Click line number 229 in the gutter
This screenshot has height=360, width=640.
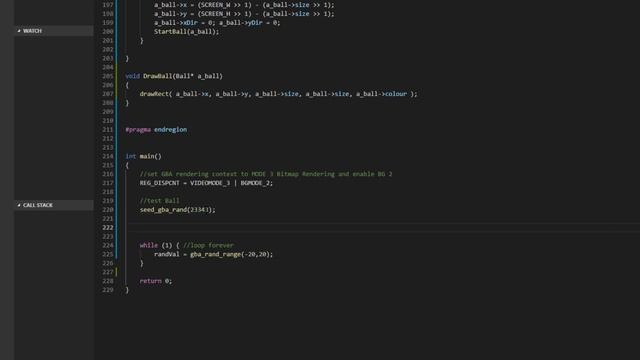[x=108, y=290]
